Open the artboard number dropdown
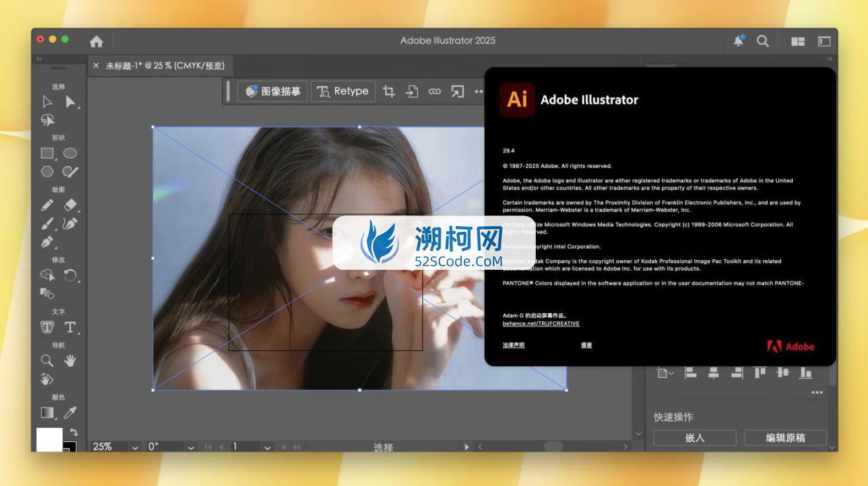The image size is (868, 486). click(267, 447)
